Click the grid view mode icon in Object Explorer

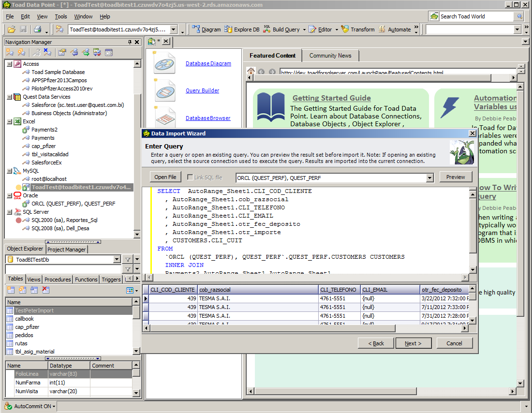130,291
